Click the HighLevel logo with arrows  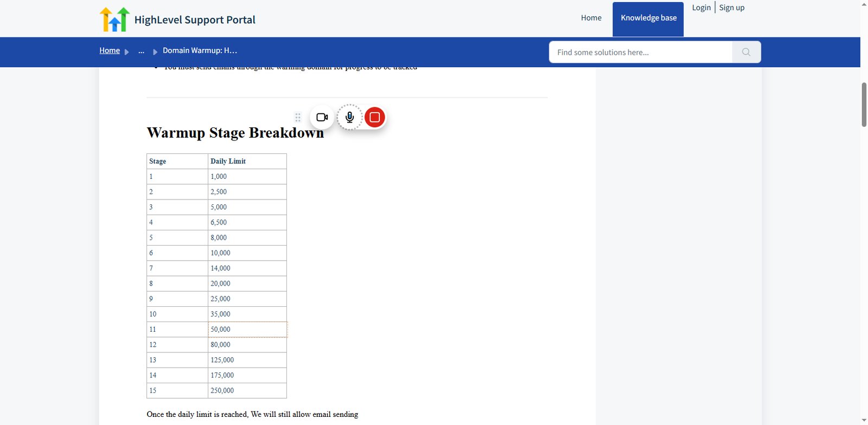point(114,20)
